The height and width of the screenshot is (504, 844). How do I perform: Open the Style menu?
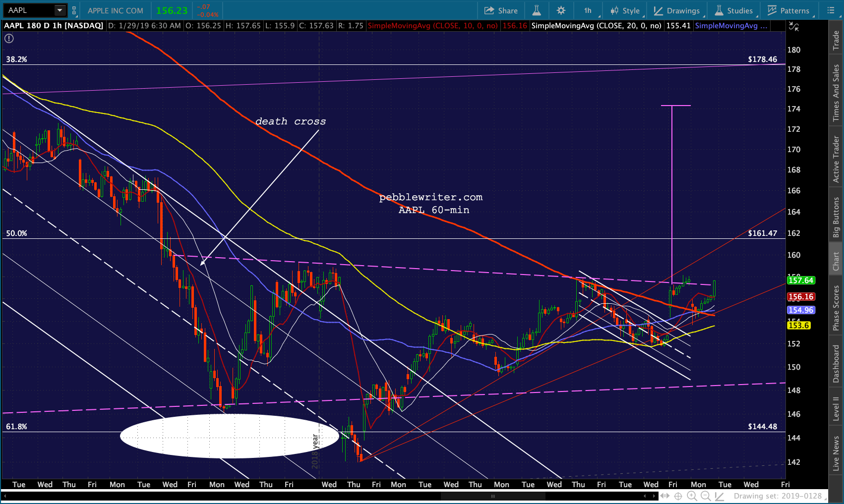click(x=626, y=10)
